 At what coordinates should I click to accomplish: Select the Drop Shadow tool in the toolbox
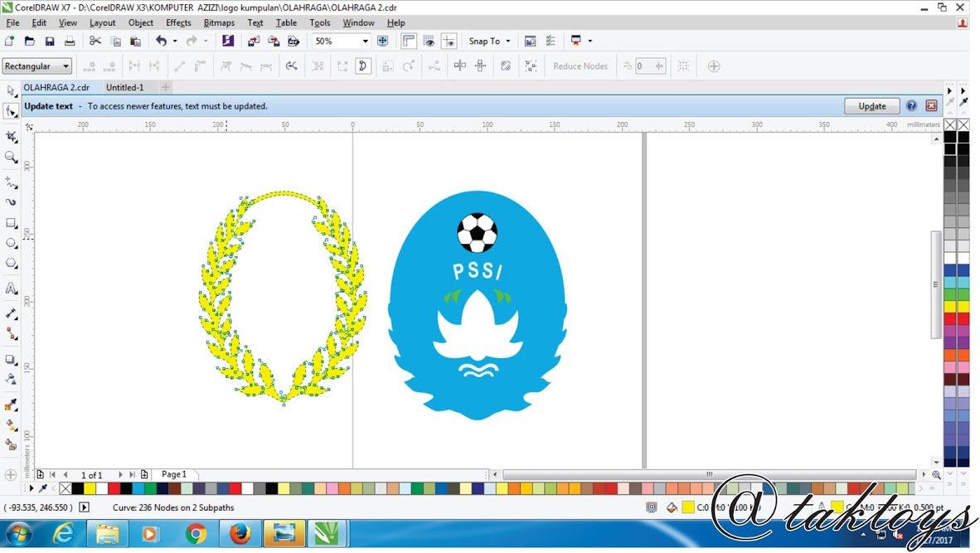coord(12,360)
